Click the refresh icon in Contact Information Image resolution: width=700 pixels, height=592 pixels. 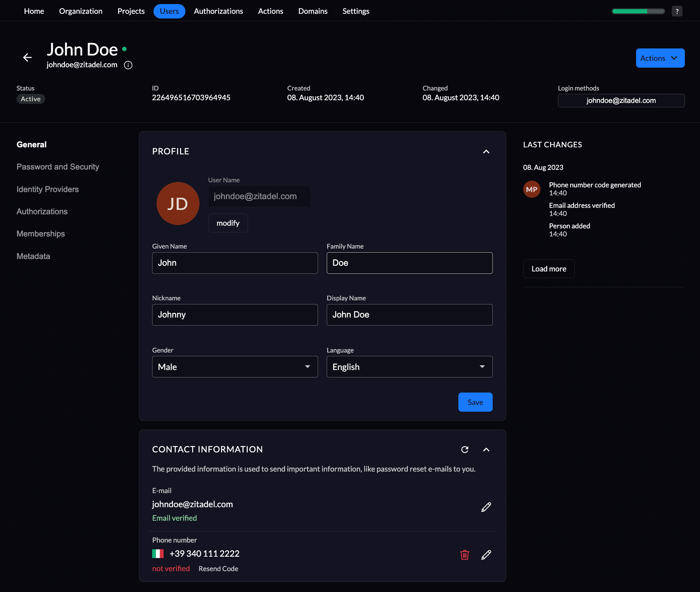[465, 449]
